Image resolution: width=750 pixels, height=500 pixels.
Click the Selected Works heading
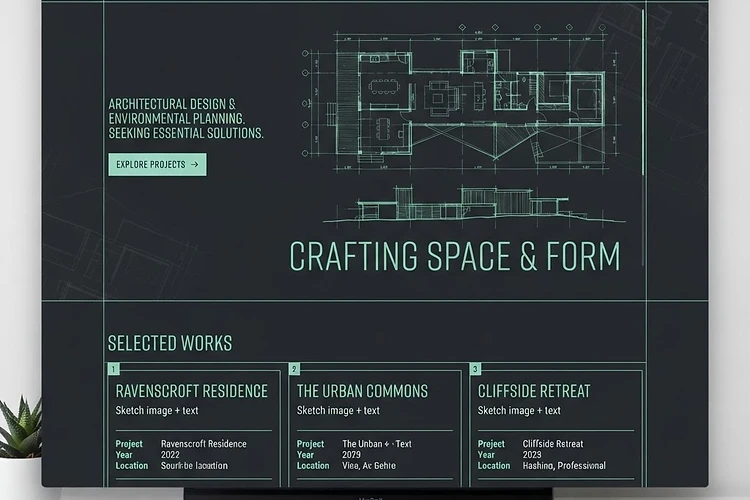pyautogui.click(x=170, y=344)
